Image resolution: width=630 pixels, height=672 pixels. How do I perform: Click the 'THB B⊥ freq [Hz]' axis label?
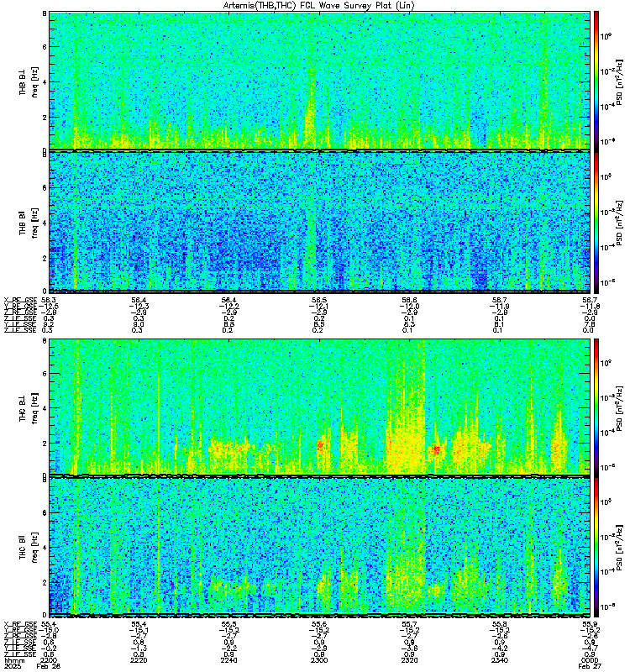click(x=29, y=81)
